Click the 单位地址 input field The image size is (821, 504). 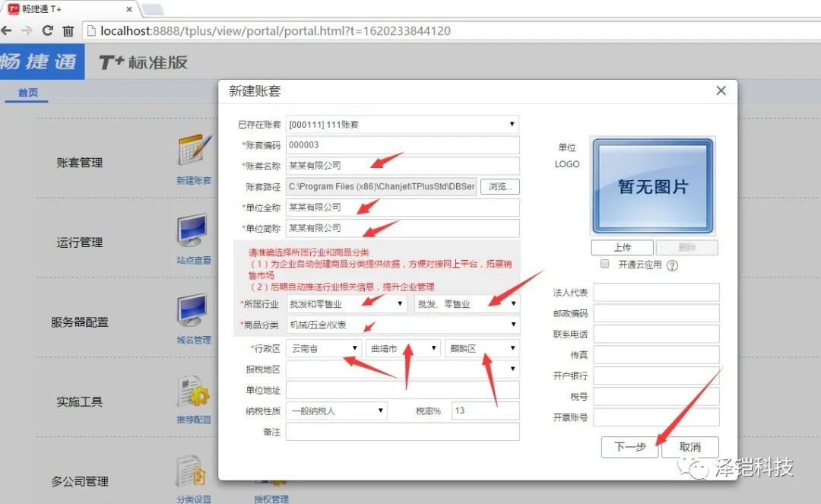pos(402,390)
